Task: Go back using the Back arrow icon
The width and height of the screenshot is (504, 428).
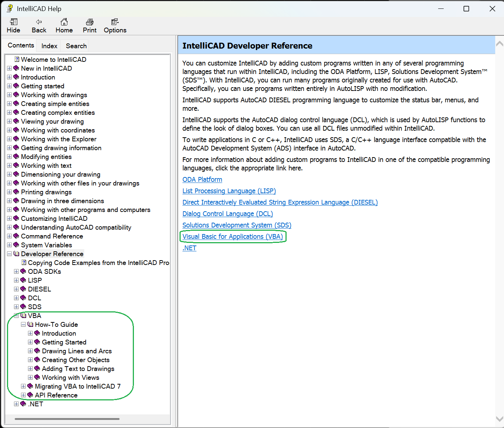Action: tap(39, 22)
